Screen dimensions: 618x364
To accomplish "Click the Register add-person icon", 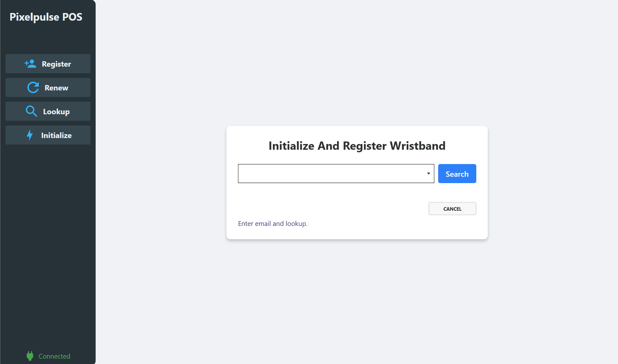I will coord(31,64).
